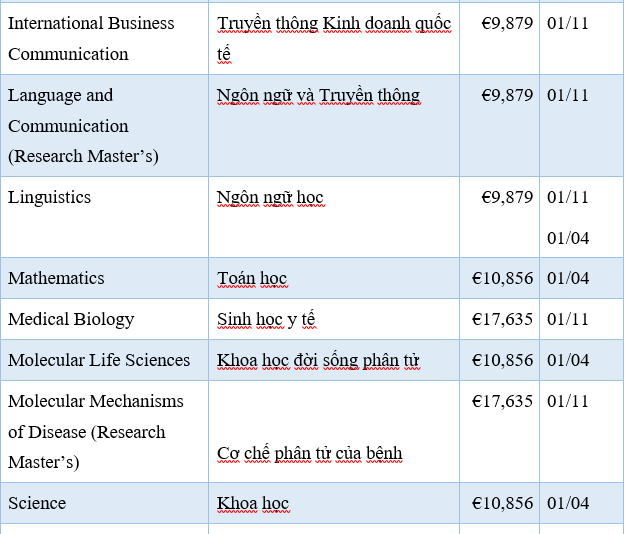This screenshot has height=534, width=625.
Task: Click the "Molecular Life Sciences" cell
Action: (x=99, y=360)
